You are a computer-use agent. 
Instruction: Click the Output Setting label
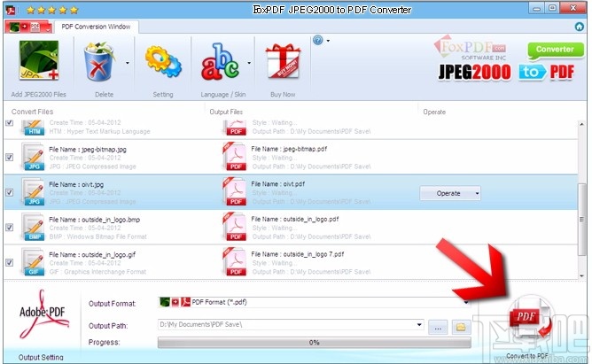pos(41,357)
